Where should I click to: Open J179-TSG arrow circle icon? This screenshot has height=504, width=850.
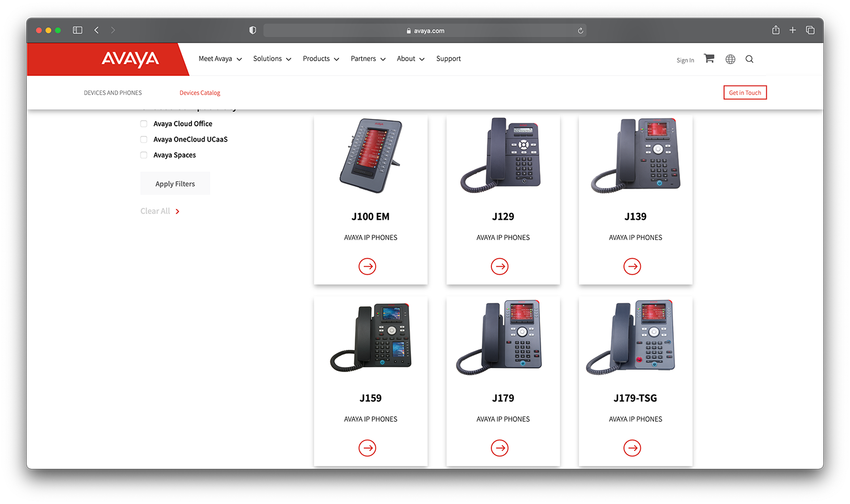632,448
